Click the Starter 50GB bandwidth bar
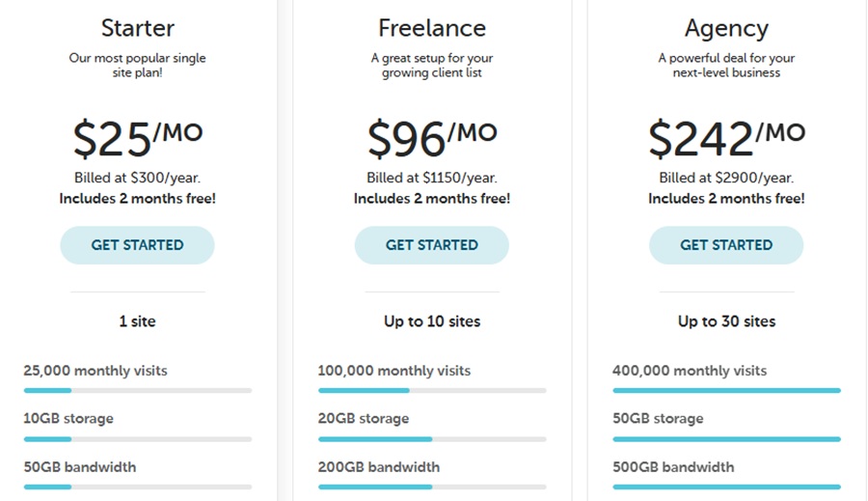The image size is (868, 501). [138, 487]
